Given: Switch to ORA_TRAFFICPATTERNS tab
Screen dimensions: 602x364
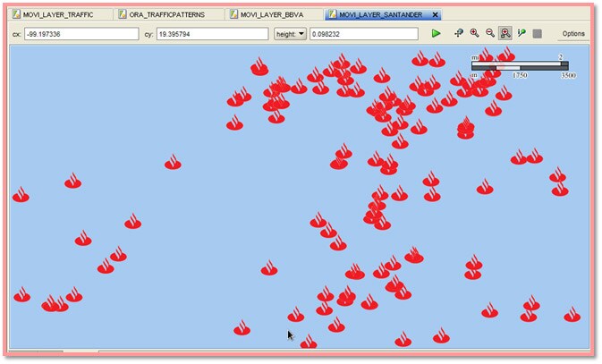Looking at the screenshot, I should (166, 14).
